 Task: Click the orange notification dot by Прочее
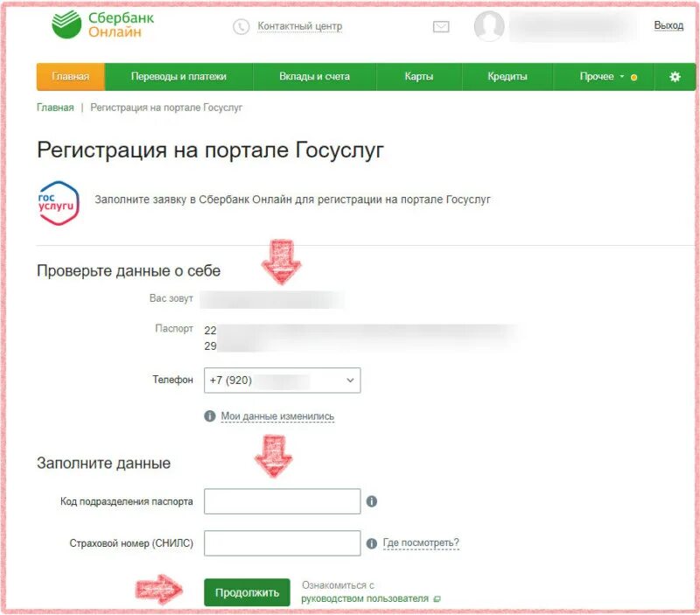(x=633, y=78)
